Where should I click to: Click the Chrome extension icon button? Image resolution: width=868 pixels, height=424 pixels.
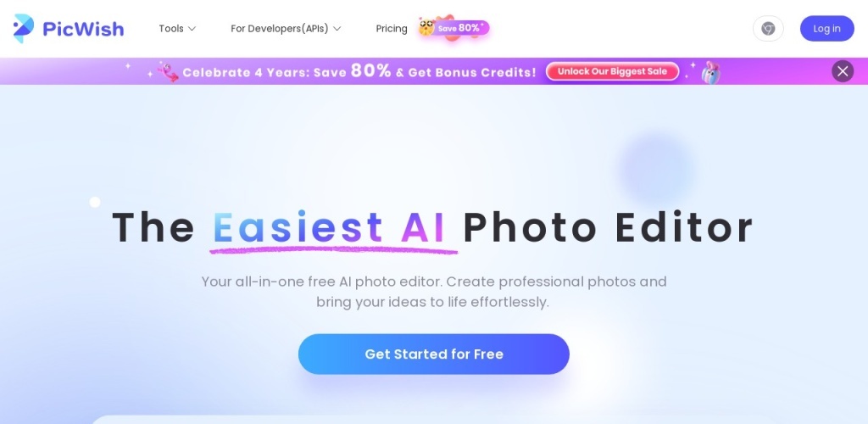point(768,28)
